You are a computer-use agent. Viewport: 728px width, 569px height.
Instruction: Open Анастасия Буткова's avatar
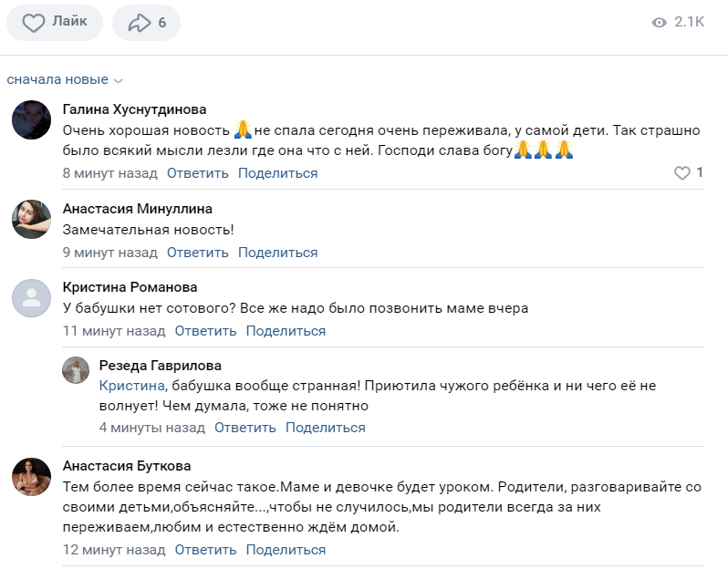(x=30, y=476)
